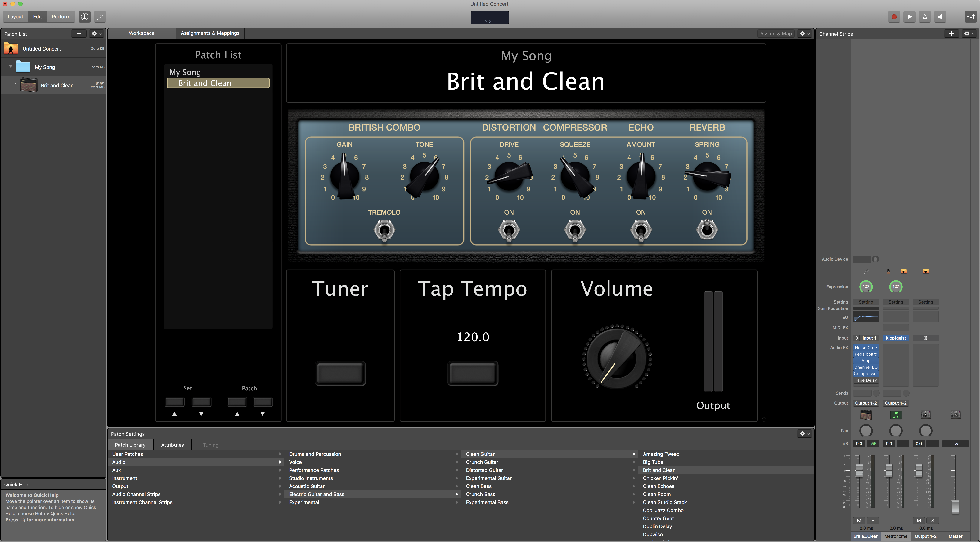Image resolution: width=980 pixels, height=542 pixels.
Task: Add new patch with plus icon
Action: tap(79, 33)
